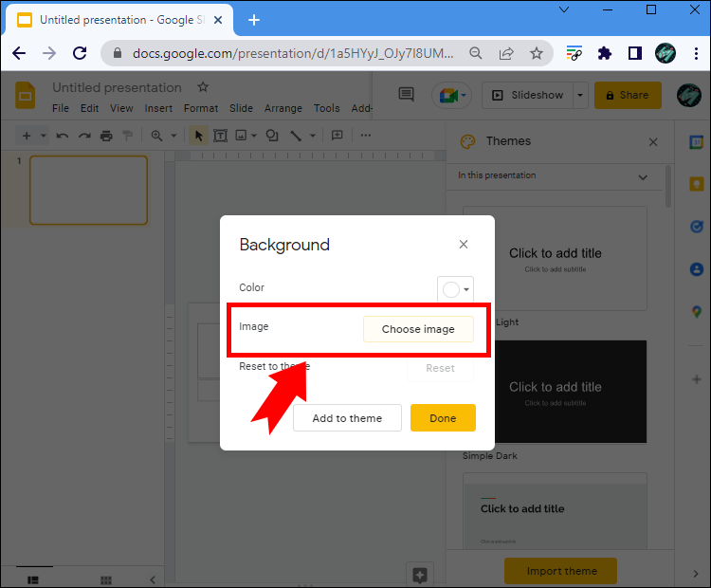Open the Tools menu
711x588 pixels.
tap(326, 108)
